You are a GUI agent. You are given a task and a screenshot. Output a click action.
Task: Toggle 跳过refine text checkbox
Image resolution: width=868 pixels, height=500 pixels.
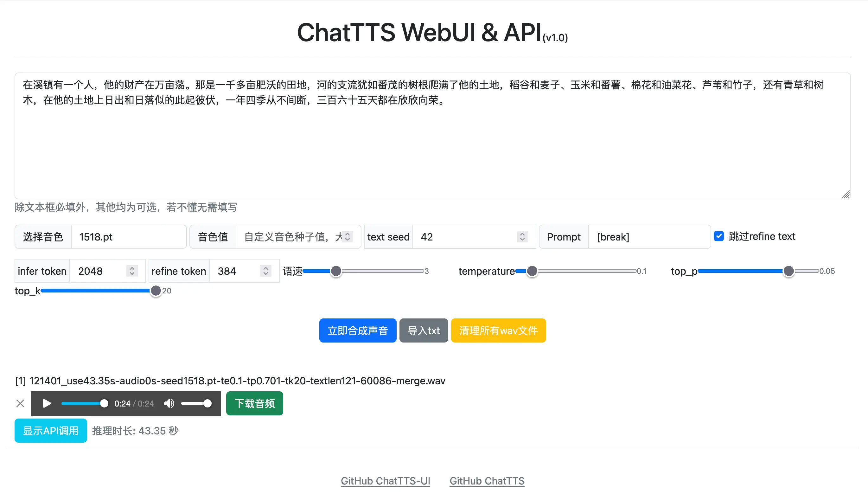(718, 236)
